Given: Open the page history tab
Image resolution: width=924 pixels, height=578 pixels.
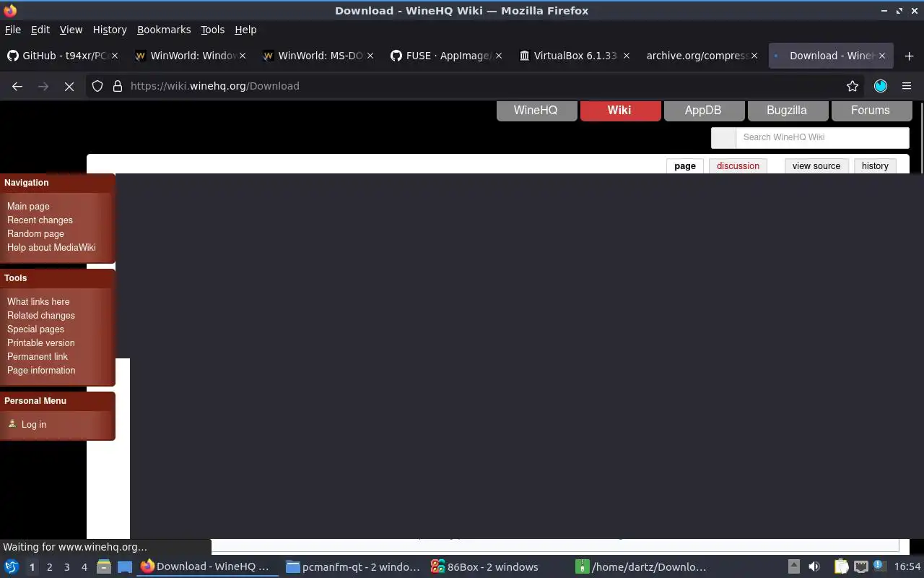Looking at the screenshot, I should pos(875,166).
